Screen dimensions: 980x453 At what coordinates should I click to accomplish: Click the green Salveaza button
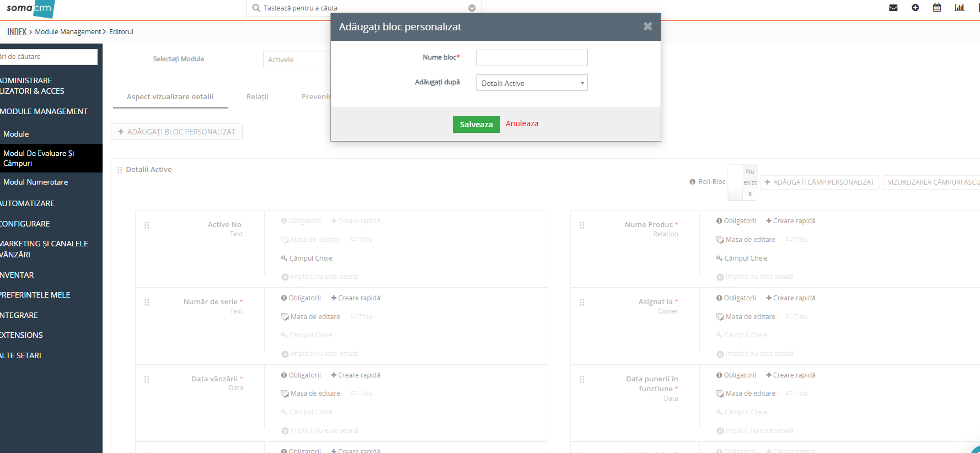476,125
